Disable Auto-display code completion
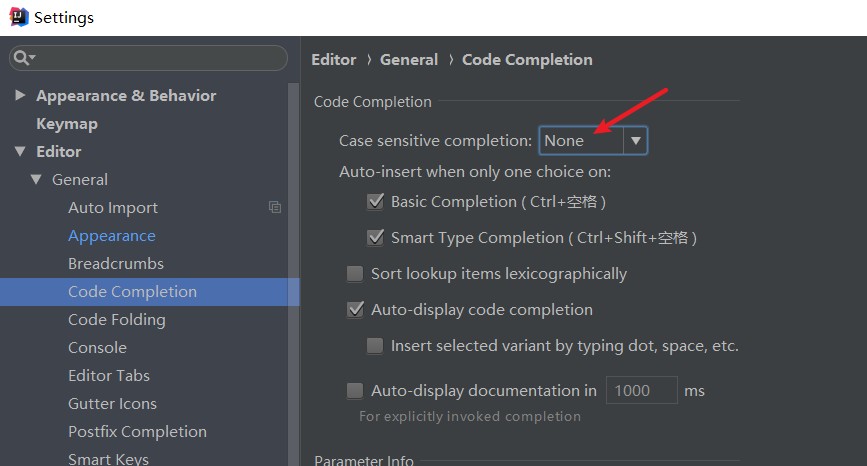Screen dimensions: 867x466 coord(355,310)
